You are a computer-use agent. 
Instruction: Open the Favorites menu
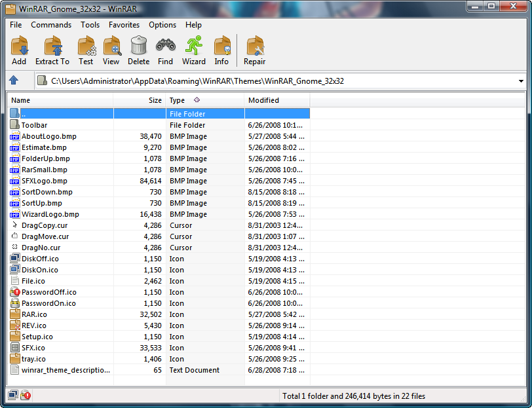124,25
